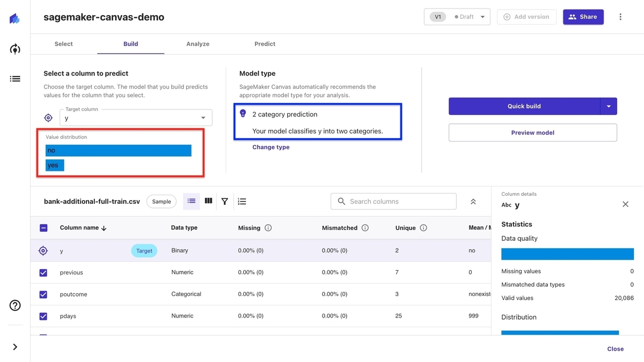Screen dimensions: 644x362
Task: Click the 'poutcome' column name
Action: click(x=74, y=294)
